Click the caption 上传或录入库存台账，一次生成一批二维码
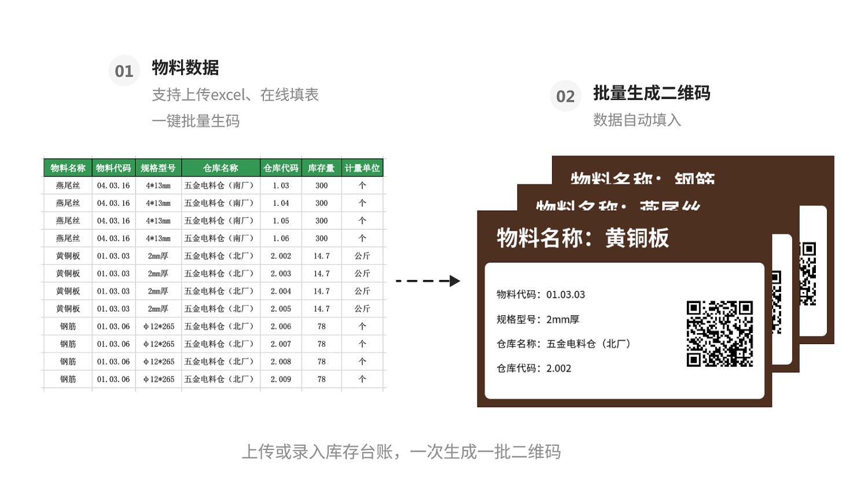The height and width of the screenshot is (502, 868). (x=401, y=452)
